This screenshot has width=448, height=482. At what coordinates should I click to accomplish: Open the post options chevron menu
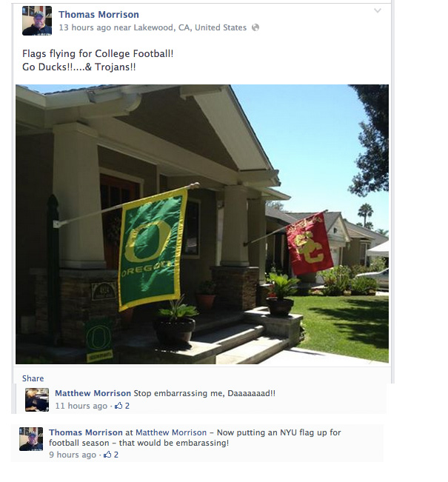tap(377, 11)
